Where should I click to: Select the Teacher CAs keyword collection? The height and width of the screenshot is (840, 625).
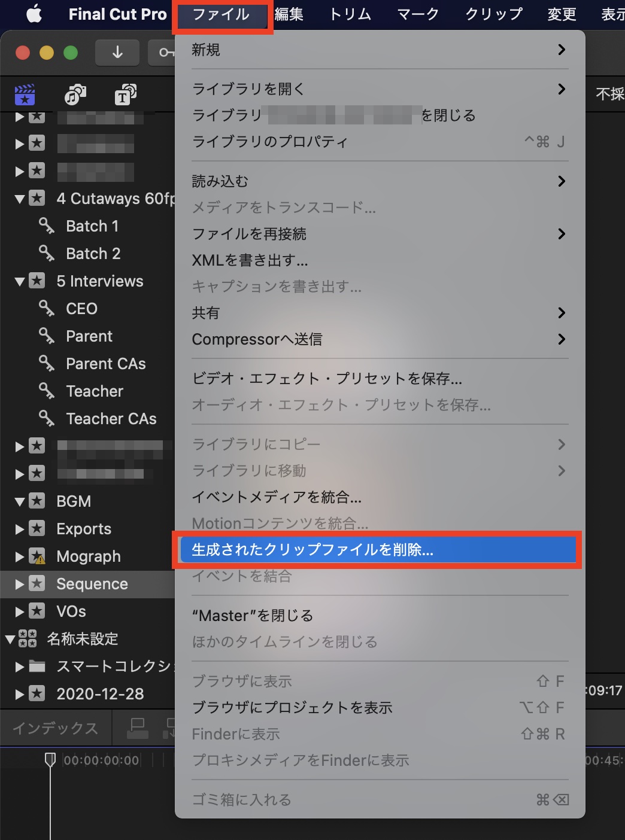click(111, 419)
